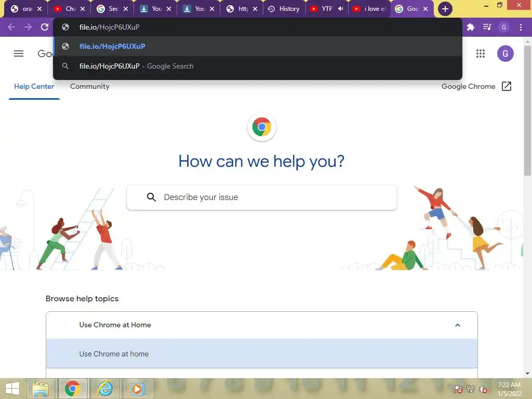This screenshot has width=532, height=399.
Task: Select the Help Center tab
Action: [x=34, y=87]
